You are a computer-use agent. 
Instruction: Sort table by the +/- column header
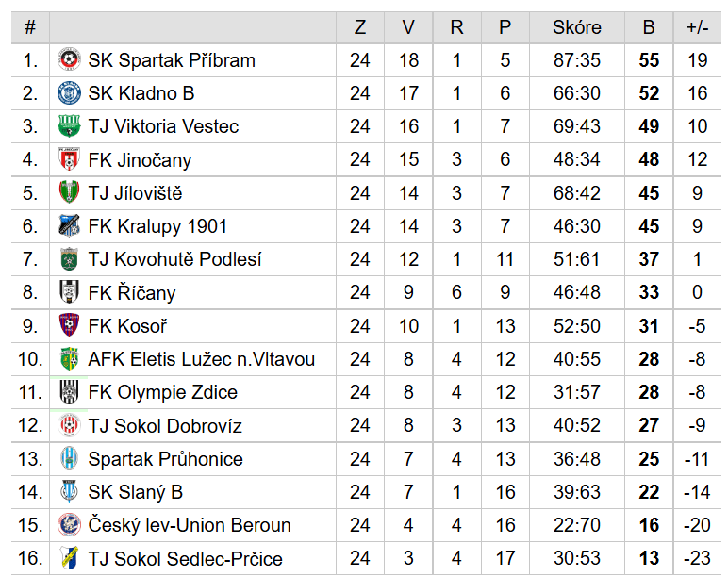[698, 27]
